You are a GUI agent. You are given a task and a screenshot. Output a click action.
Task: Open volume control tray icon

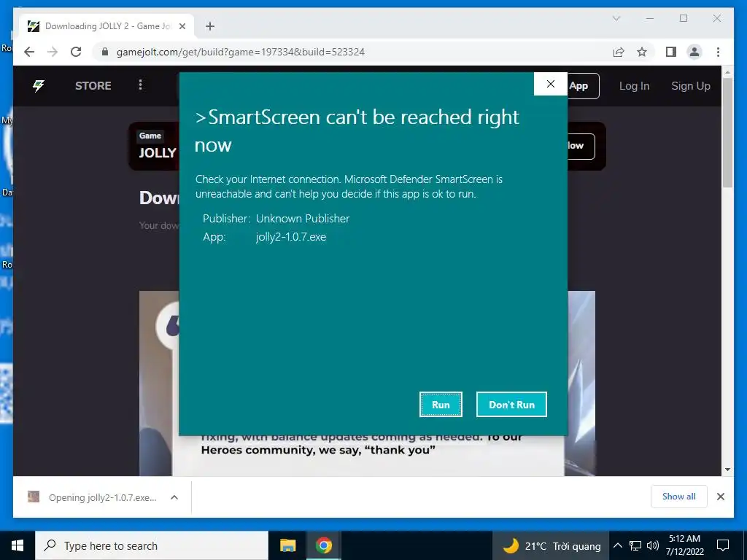(653, 545)
